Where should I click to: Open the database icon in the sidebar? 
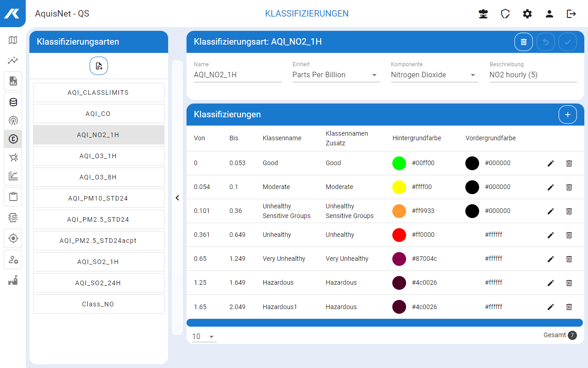(13, 102)
